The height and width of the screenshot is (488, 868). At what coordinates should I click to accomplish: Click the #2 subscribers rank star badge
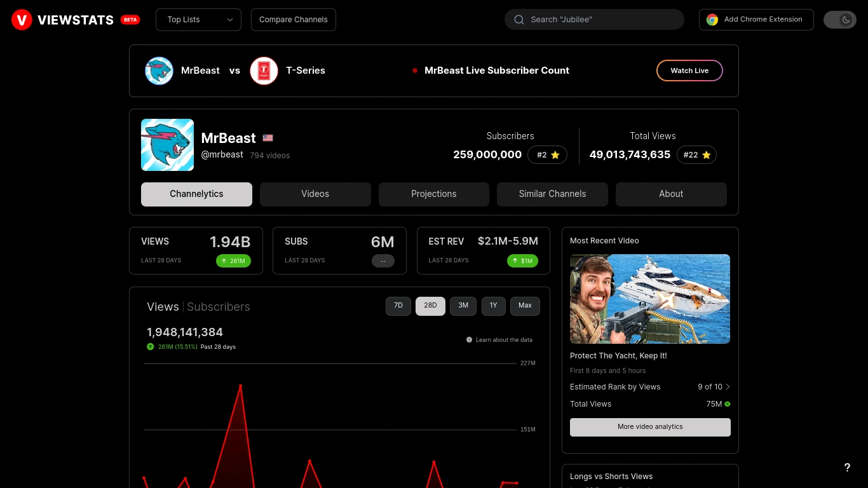(x=547, y=155)
